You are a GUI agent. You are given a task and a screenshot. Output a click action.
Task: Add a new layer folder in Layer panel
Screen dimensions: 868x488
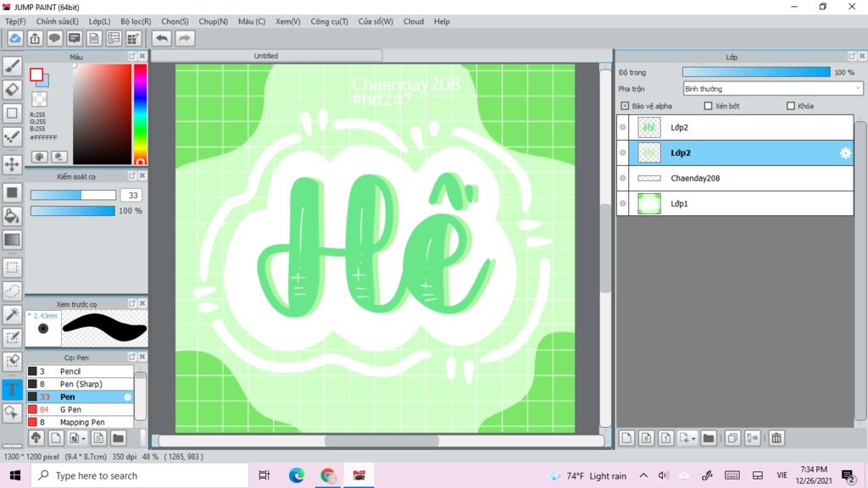(x=708, y=438)
